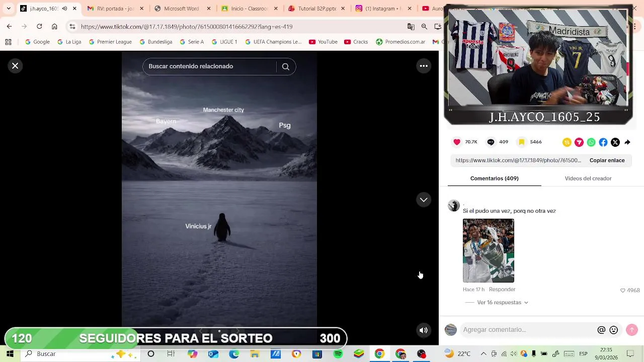Image resolution: width=644 pixels, height=362 pixels.
Task: View site information icon in address bar
Action: click(72, 26)
